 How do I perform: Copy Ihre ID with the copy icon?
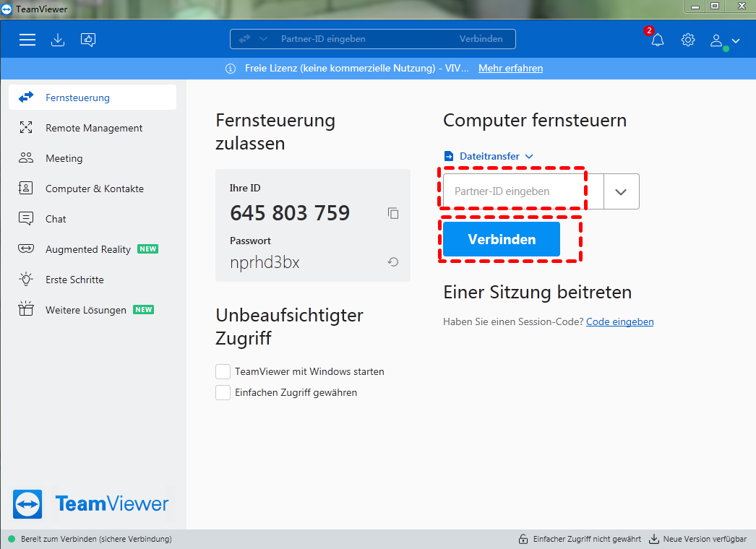[393, 213]
